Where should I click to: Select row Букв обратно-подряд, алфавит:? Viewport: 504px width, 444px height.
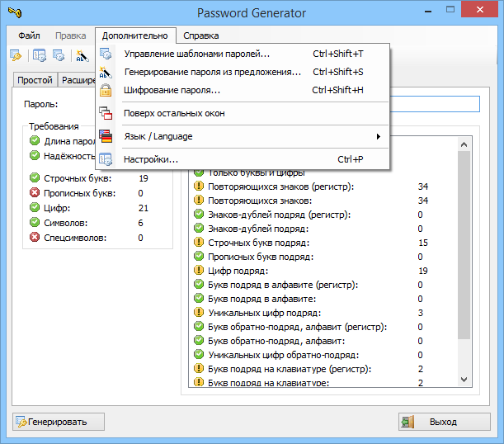pos(323,341)
